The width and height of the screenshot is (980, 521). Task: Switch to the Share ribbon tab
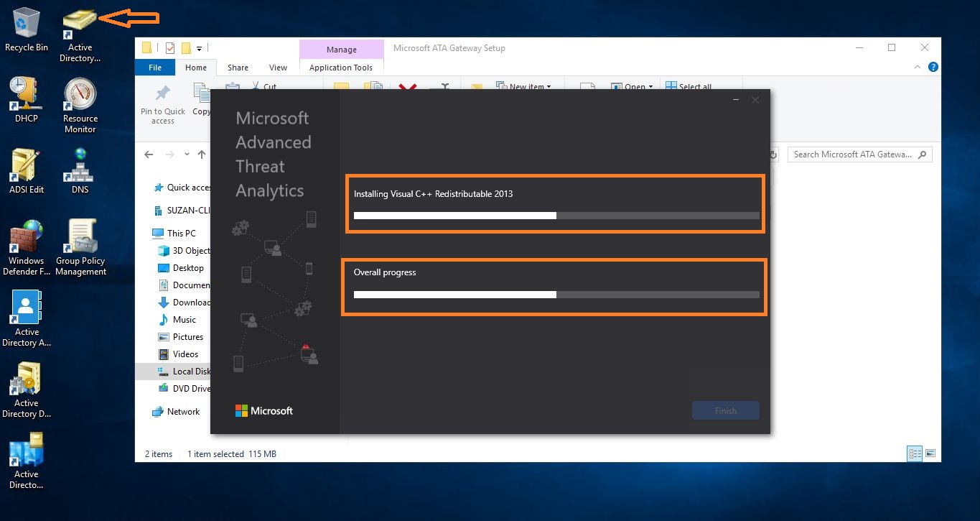(238, 68)
